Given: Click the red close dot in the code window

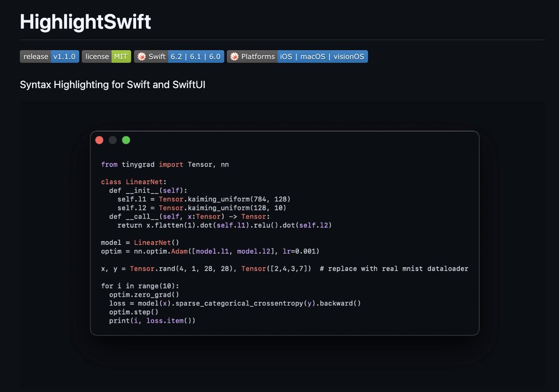Looking at the screenshot, I should click(99, 140).
